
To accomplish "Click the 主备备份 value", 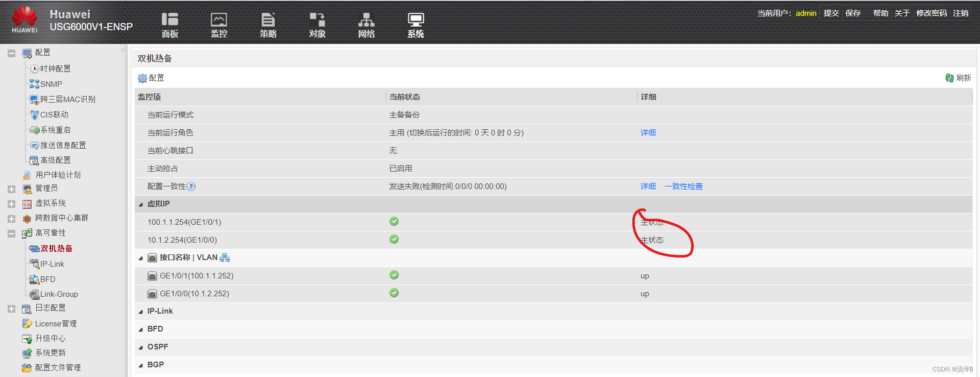I will click(x=404, y=115).
